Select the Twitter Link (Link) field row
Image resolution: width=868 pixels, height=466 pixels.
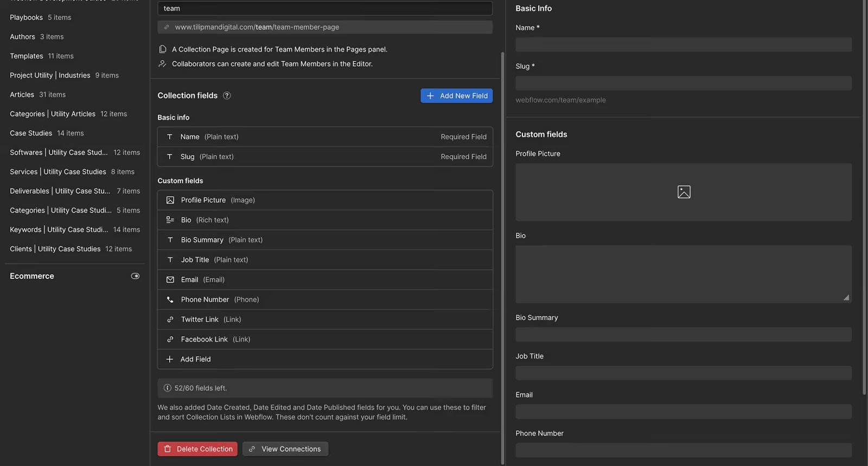[325, 320]
